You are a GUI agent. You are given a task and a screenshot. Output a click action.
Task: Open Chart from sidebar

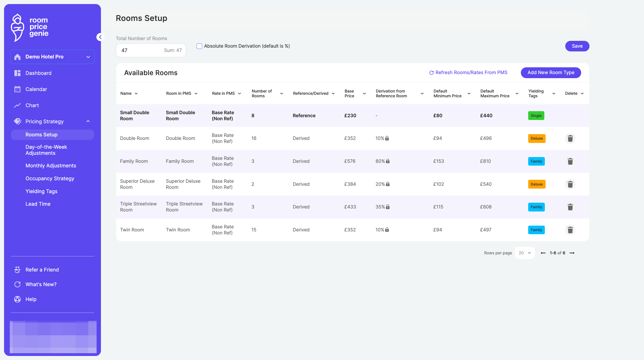[32, 105]
